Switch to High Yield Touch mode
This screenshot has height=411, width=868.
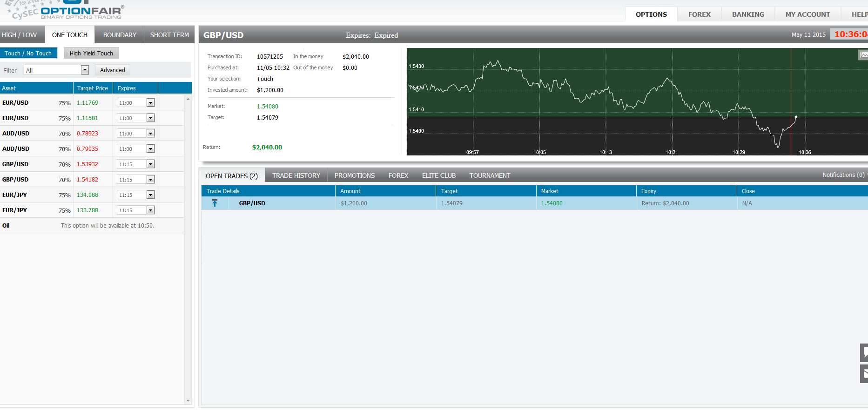(x=91, y=54)
